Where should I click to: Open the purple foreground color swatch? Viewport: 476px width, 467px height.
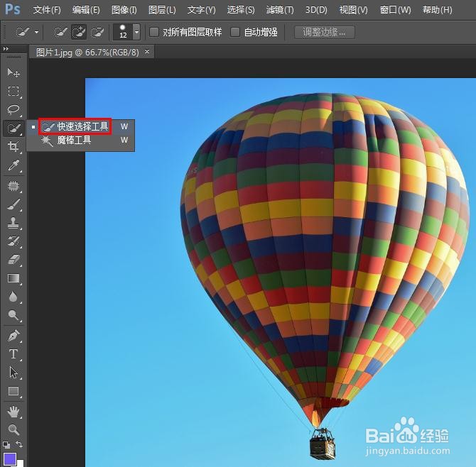pyautogui.click(x=9, y=459)
